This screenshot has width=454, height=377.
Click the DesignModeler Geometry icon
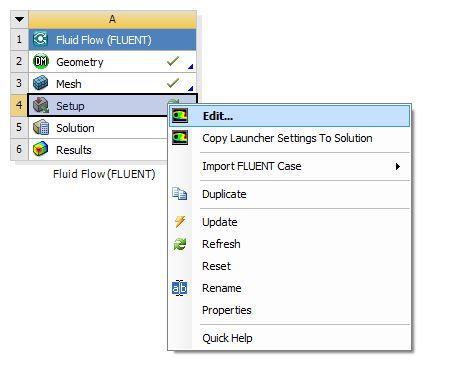(41, 61)
